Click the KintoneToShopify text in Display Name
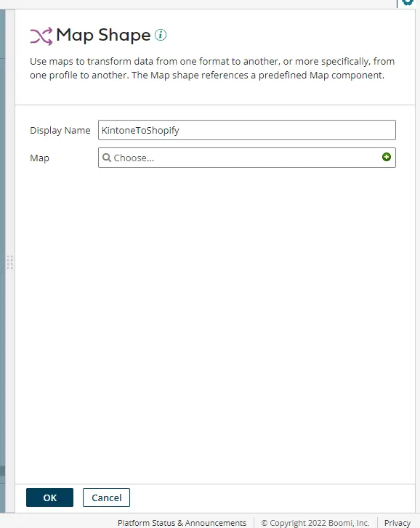The width and height of the screenshot is (420, 528). [140, 130]
